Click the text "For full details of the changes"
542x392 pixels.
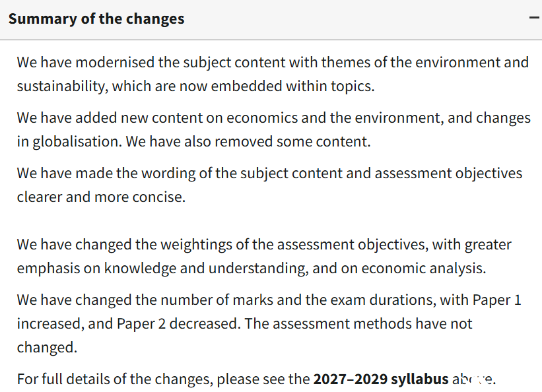tap(115, 379)
